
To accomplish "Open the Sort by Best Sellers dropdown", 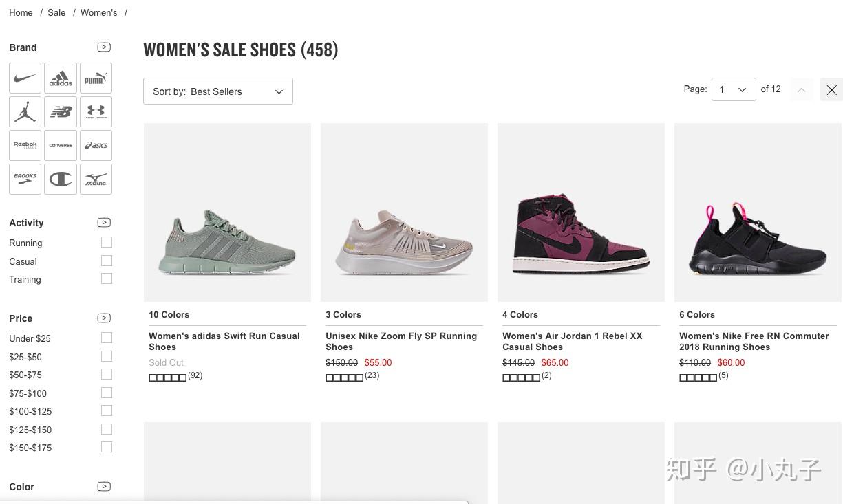I will pos(218,91).
